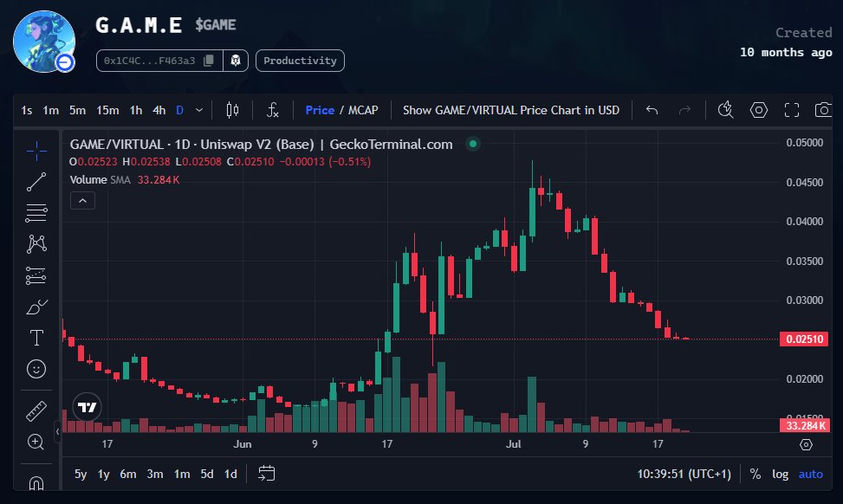The width and height of the screenshot is (843, 504).
Task: Click the $GAME ticker text
Action: (x=216, y=25)
